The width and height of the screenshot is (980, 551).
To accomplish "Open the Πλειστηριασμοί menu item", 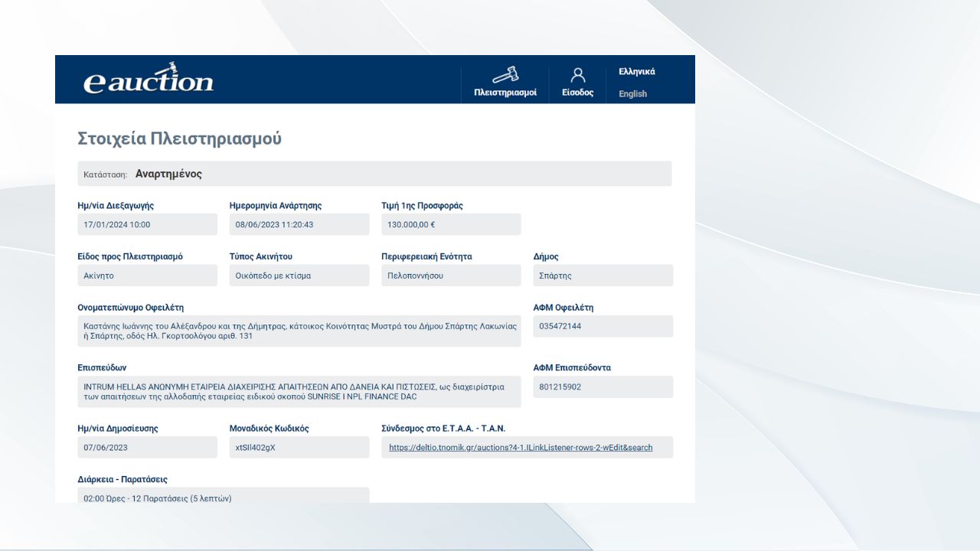I will point(505,93).
